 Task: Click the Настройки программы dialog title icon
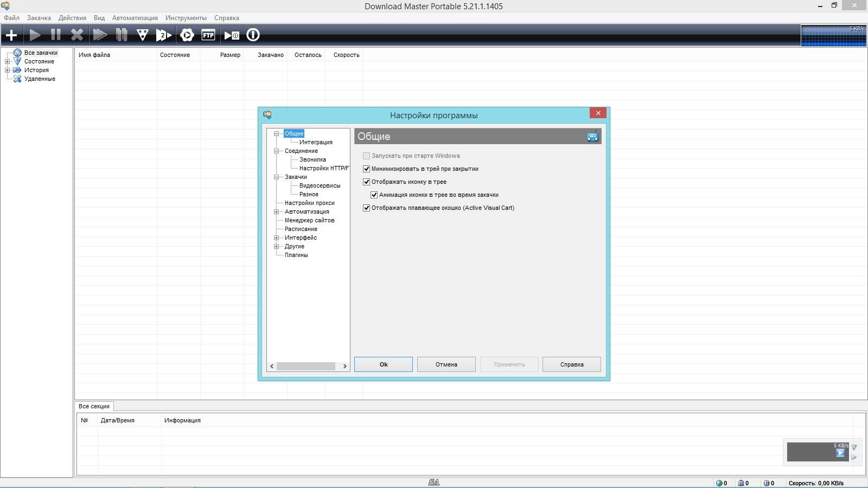point(267,114)
